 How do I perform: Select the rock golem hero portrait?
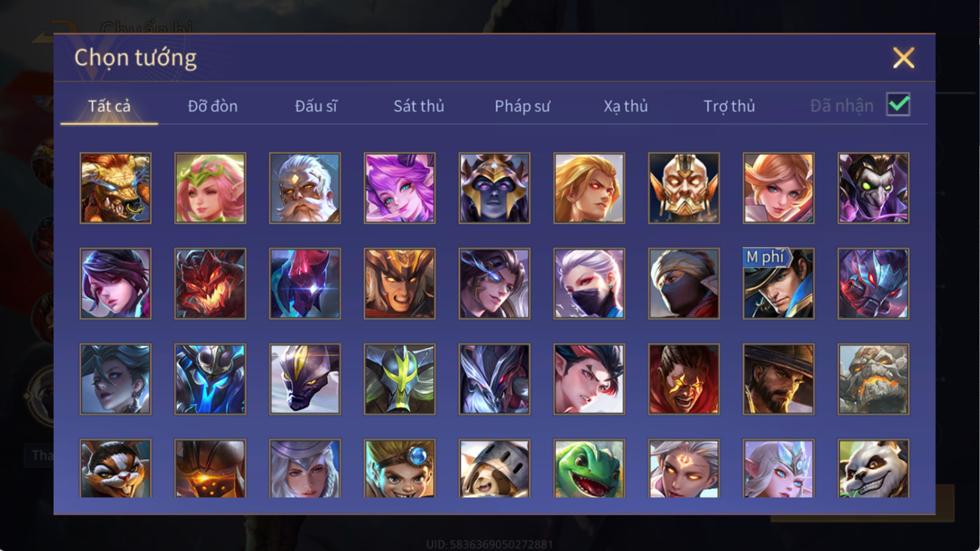873,379
